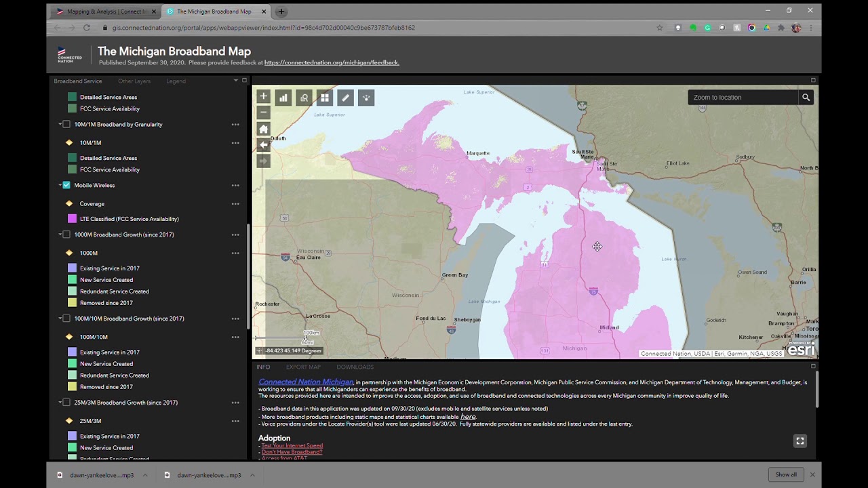868x488 pixels.
Task: Return map to default home extent
Action: 264,129
